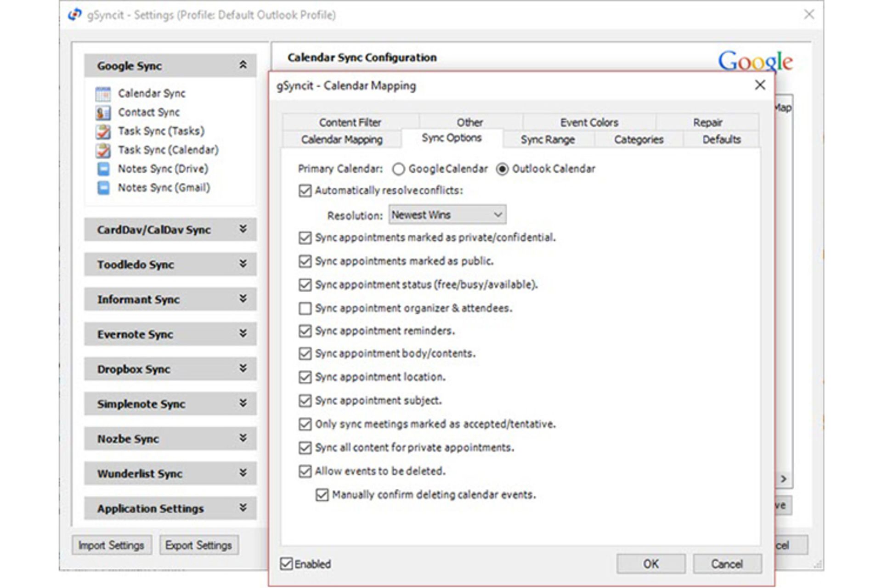Toggle Sync appointment reminders checkbox

point(305,331)
